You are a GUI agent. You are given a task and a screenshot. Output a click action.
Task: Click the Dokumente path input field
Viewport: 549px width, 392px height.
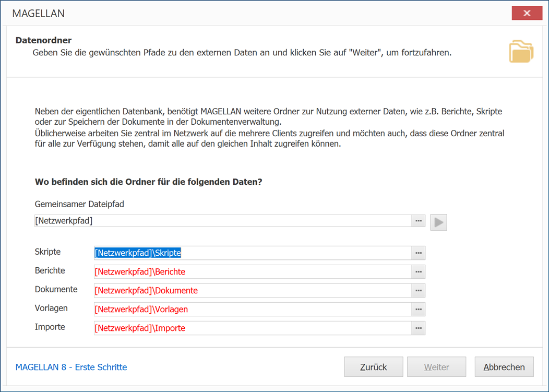click(253, 290)
